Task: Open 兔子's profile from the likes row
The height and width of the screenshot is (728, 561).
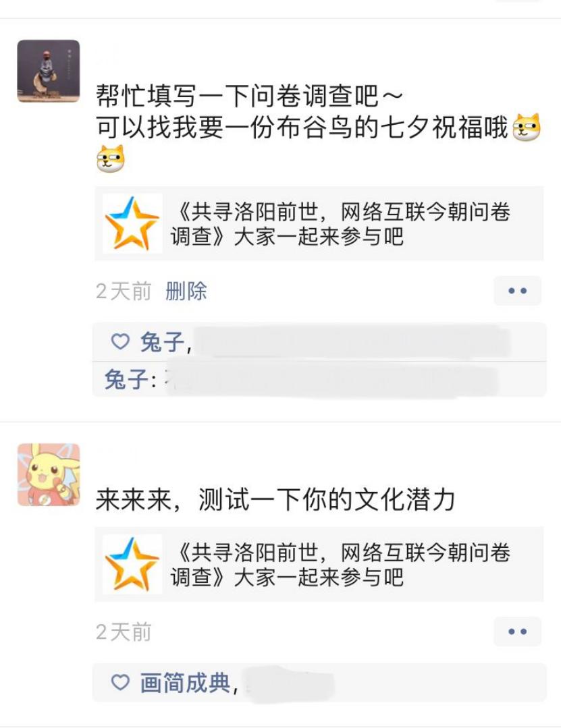Action: click(x=162, y=342)
